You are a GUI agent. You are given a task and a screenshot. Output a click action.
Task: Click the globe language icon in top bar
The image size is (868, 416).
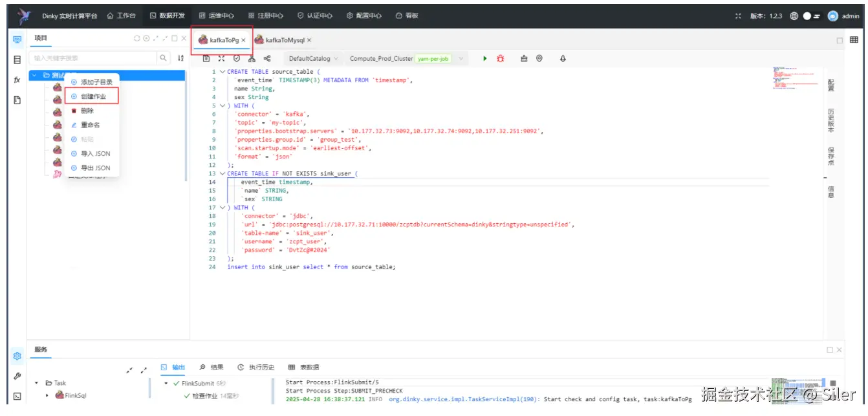(794, 16)
